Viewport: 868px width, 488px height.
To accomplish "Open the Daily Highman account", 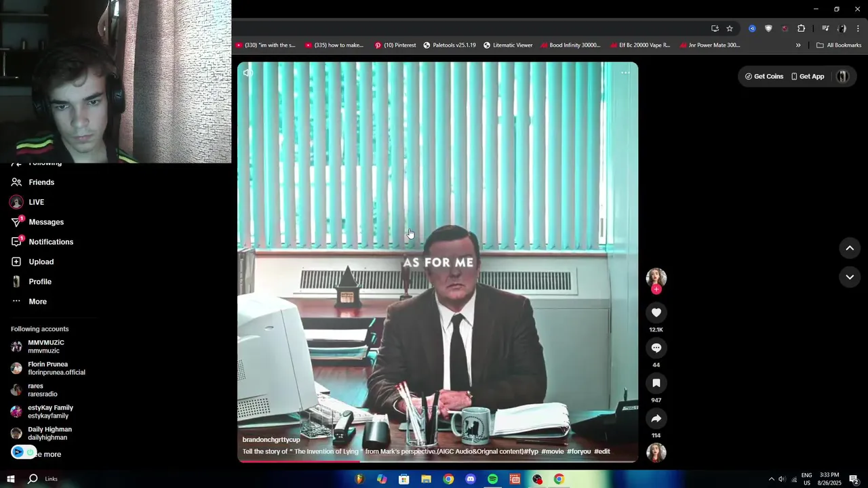I will click(x=50, y=433).
